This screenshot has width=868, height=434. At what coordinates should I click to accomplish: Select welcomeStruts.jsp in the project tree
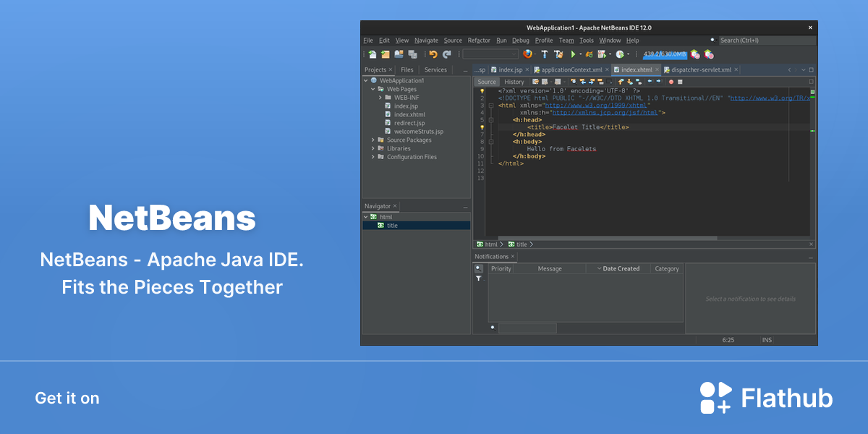[418, 132]
